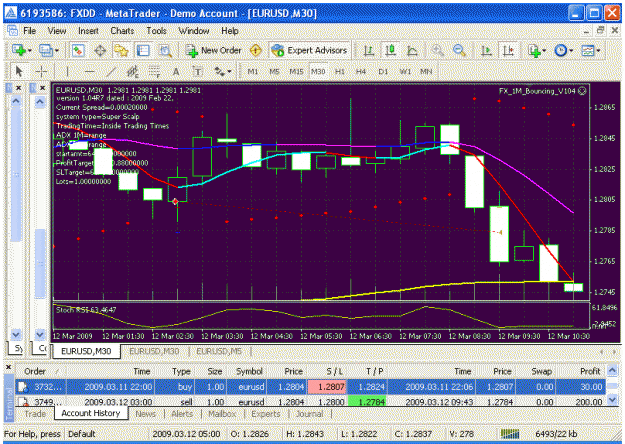Switch to line chart display
625x444 pixels.
click(412, 51)
